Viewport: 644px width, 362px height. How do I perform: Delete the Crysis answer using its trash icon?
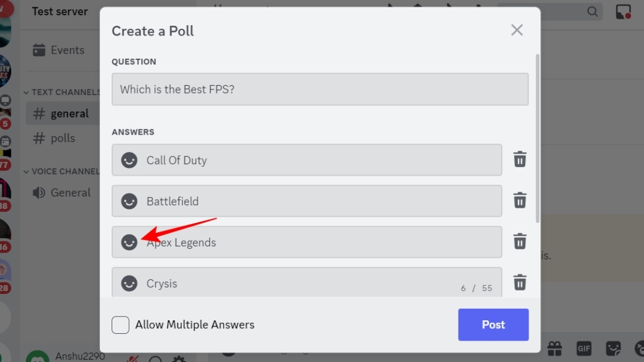point(519,283)
